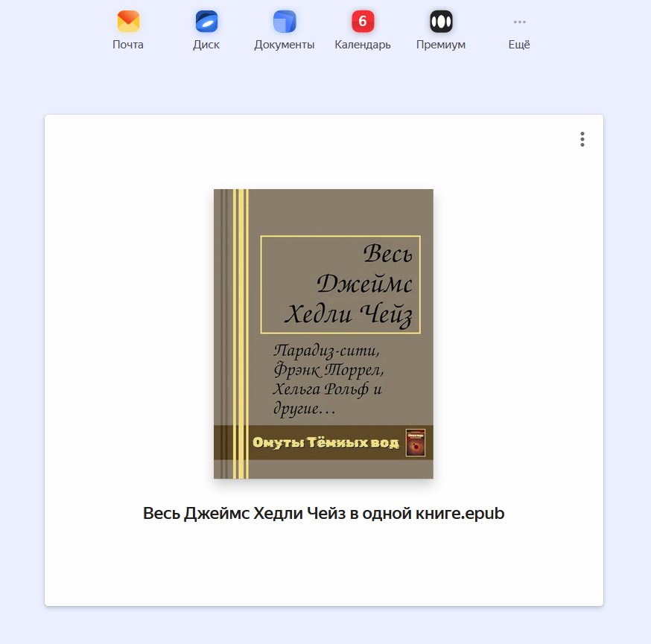Viewport: 651px width, 644px height.
Task: Click the book cover thumbnail
Action: click(323, 334)
